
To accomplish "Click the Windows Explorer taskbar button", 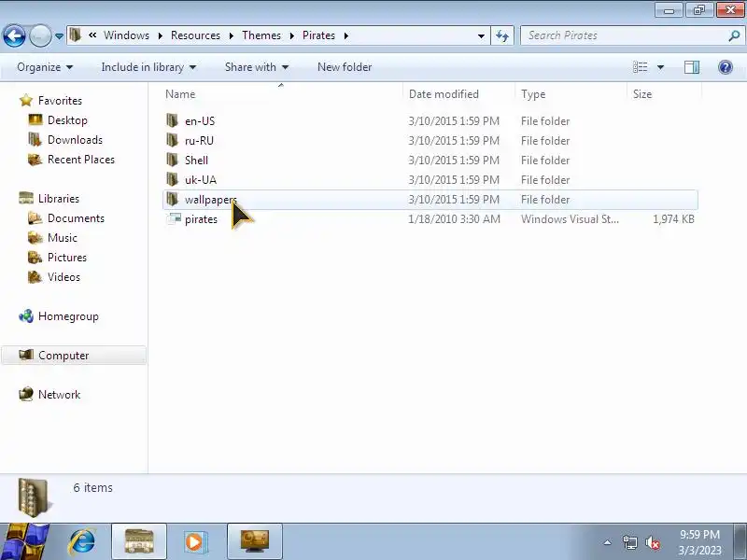I will pyautogui.click(x=138, y=541).
